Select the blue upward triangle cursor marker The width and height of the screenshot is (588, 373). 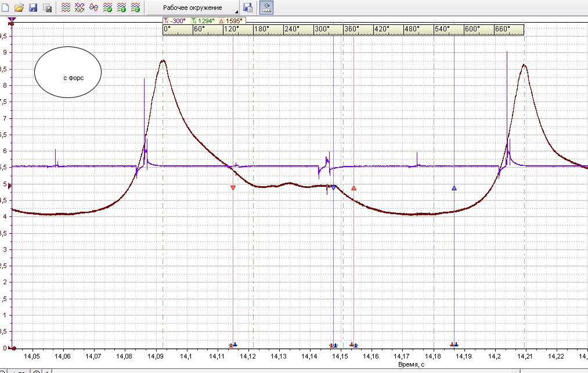[454, 188]
